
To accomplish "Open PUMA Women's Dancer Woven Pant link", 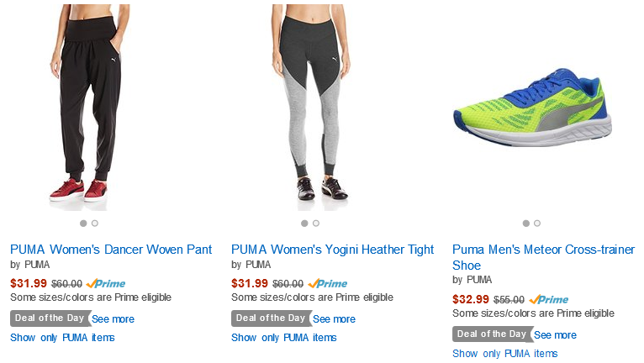I will click(111, 250).
